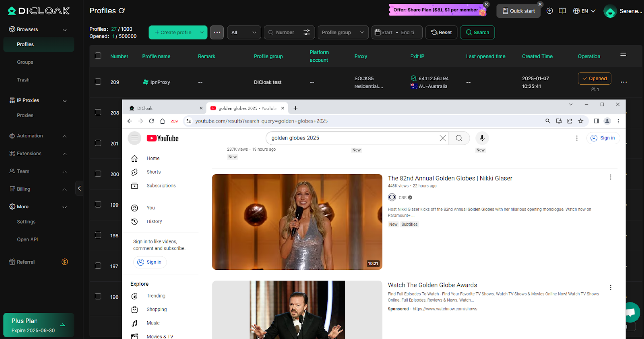Screen dimensions: 644x339
Task: Click browser forward arrow
Action: point(140,121)
